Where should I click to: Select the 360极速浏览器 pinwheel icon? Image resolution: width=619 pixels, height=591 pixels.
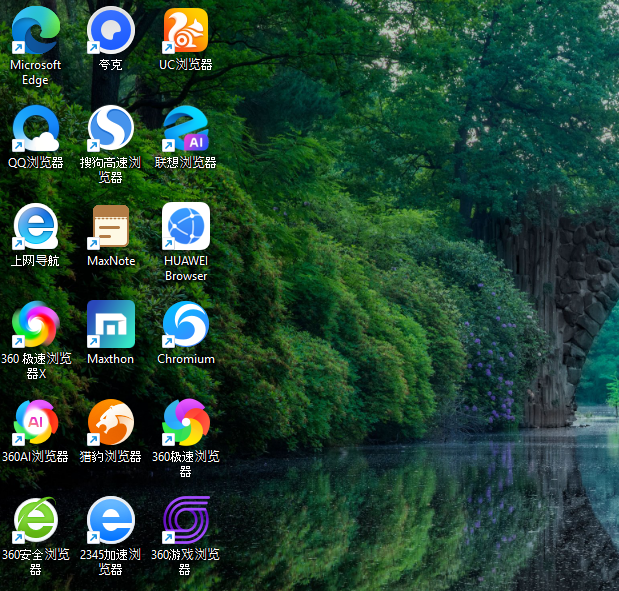pyautogui.click(x=186, y=422)
